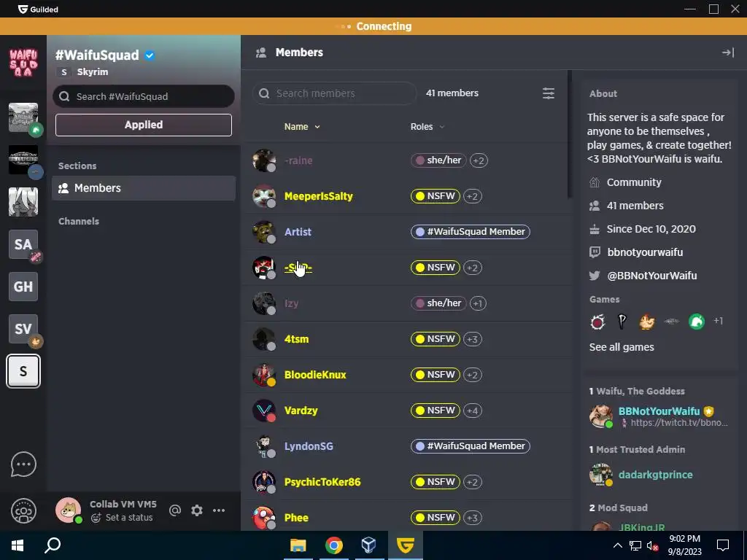Open Chrome from the taskbar
This screenshot has width=747, height=560.
[334, 545]
